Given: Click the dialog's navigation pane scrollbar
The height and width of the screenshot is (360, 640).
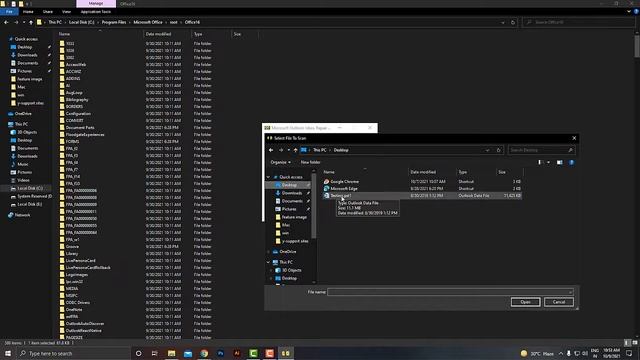Looking at the screenshot, I should [314, 206].
